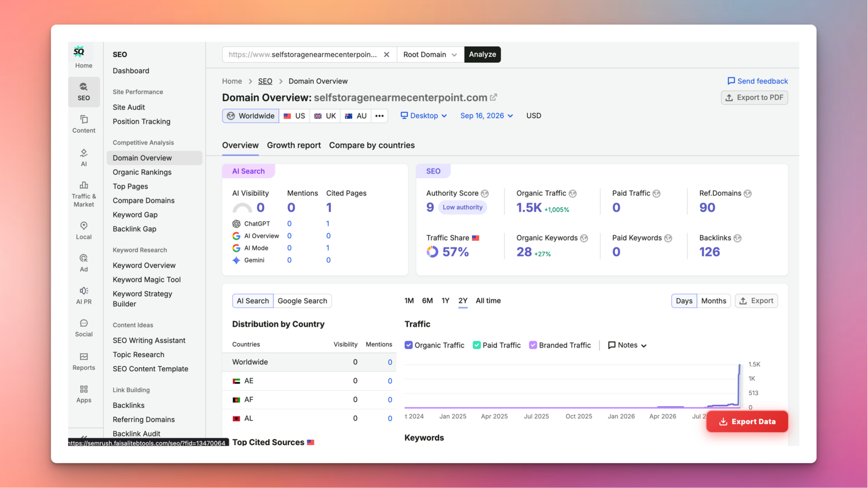Select the 1Y time range

[x=445, y=301]
